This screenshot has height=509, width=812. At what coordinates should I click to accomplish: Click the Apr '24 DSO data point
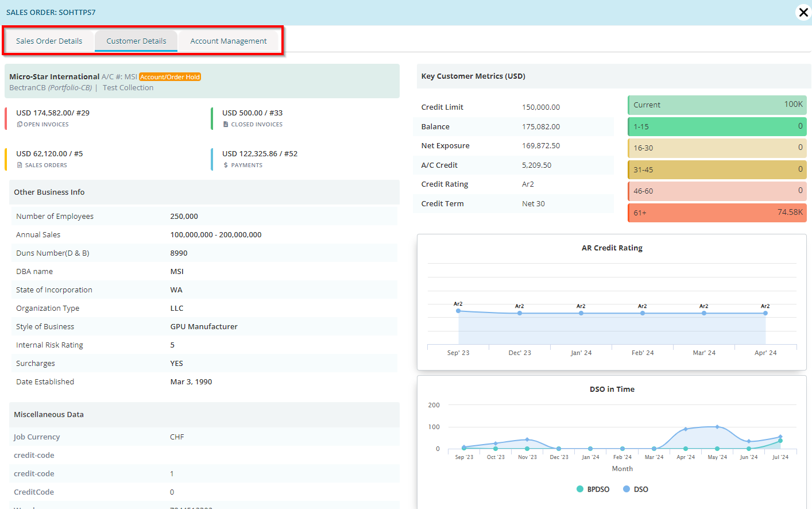(x=686, y=429)
